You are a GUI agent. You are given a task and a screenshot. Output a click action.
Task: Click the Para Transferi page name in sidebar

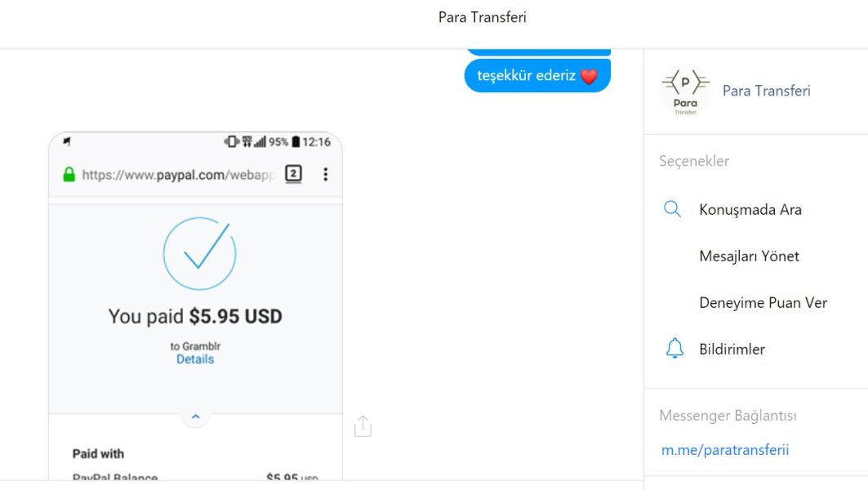[x=766, y=91]
